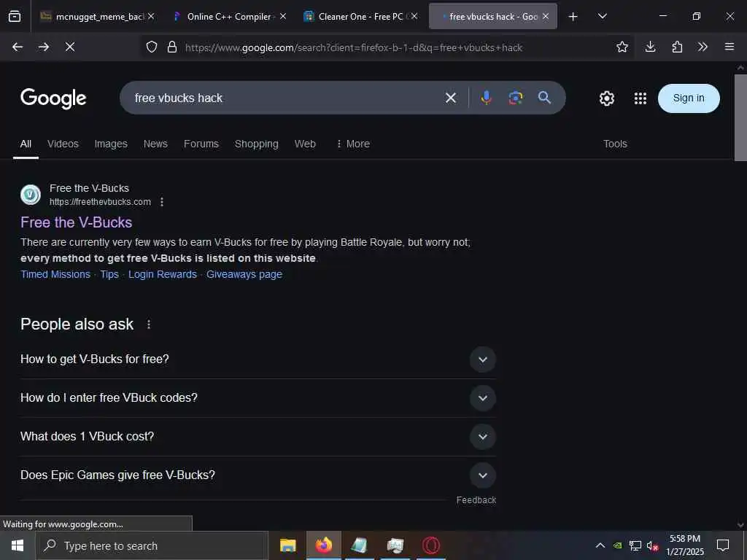Open search Tools options
This screenshot has height=560, width=747.
(615, 144)
